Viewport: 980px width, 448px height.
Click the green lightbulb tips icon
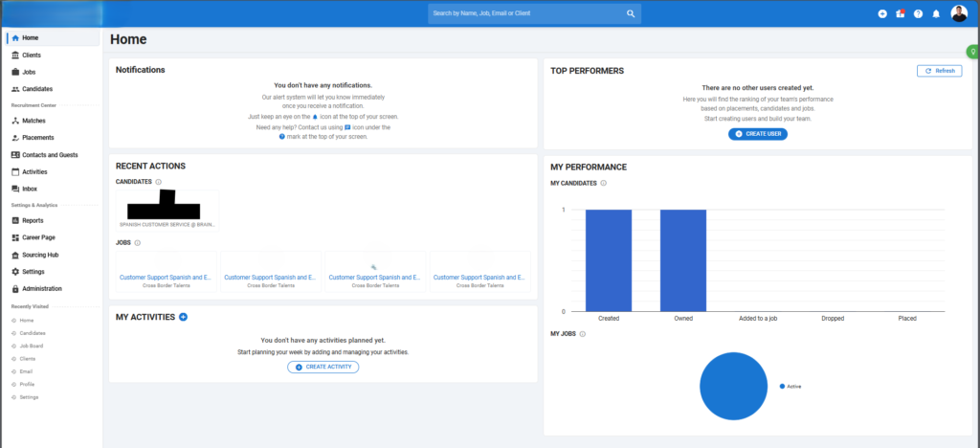pyautogui.click(x=973, y=51)
